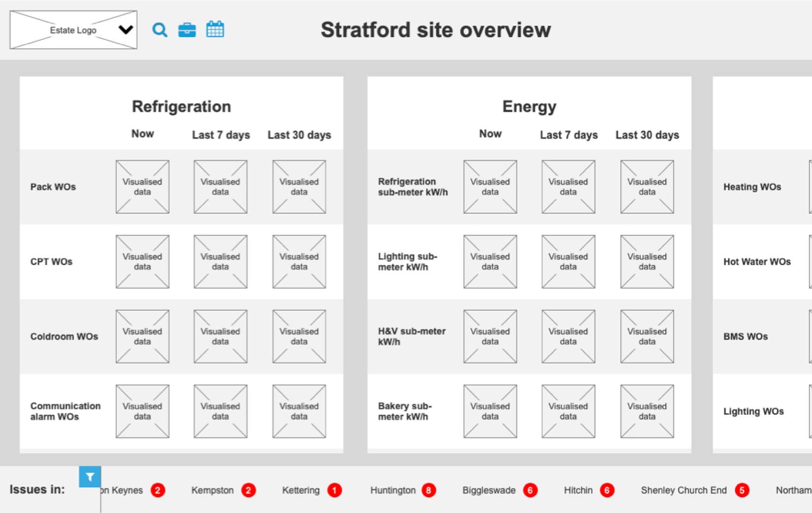The image size is (812, 513).
Task: Select BMS WOs row label
Action: click(x=746, y=336)
